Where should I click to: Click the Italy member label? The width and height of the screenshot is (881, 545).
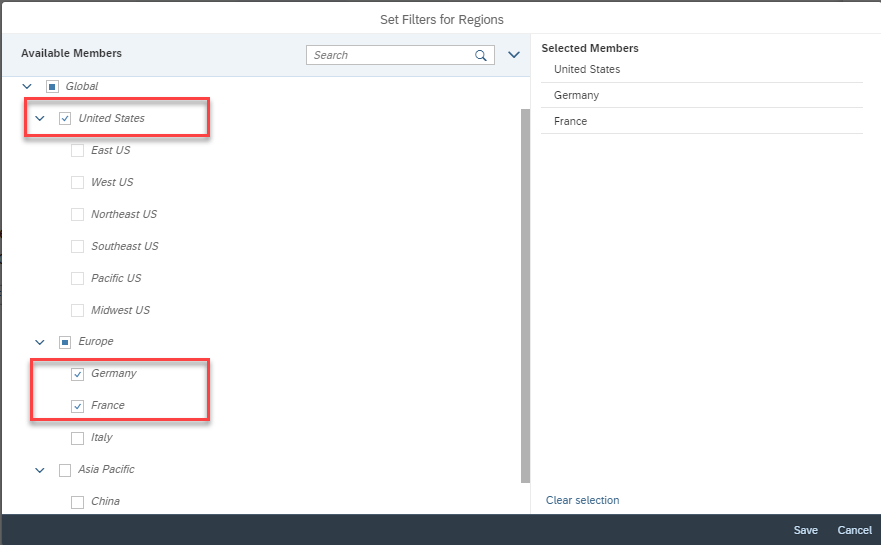[x=102, y=437]
